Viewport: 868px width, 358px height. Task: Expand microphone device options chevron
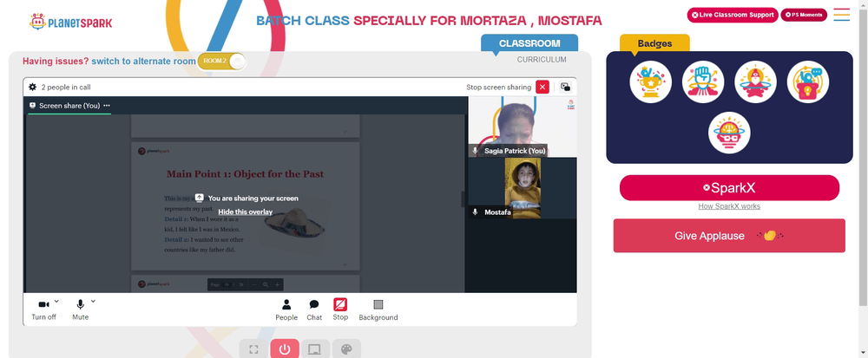pos(93,301)
